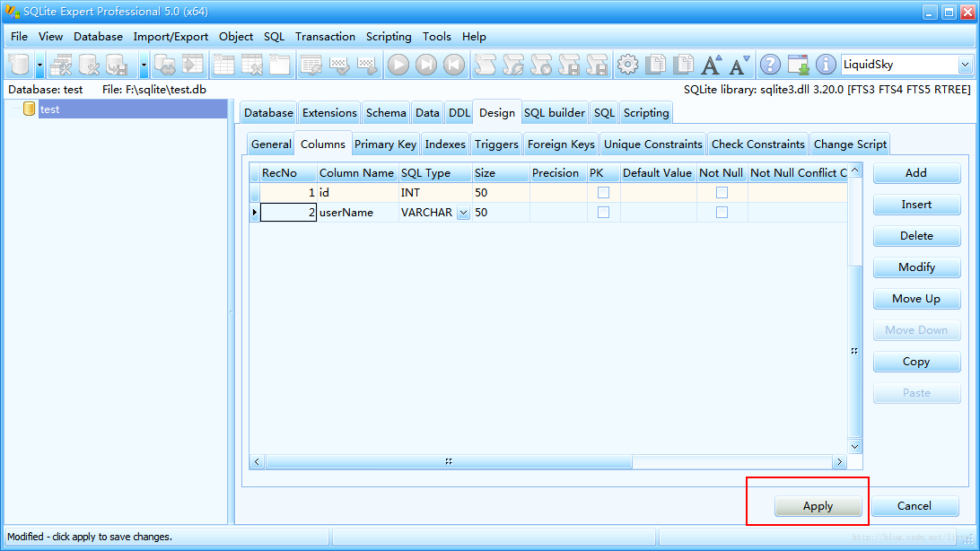This screenshot has height=551, width=980.
Task: Click the Increase font size icon
Action: tap(712, 65)
